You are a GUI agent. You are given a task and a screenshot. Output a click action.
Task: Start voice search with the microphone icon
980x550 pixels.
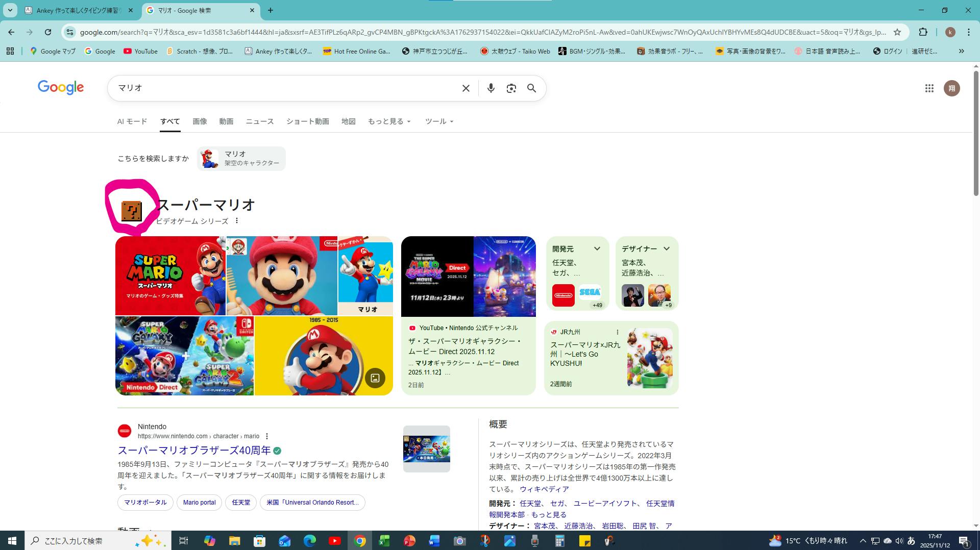click(491, 88)
